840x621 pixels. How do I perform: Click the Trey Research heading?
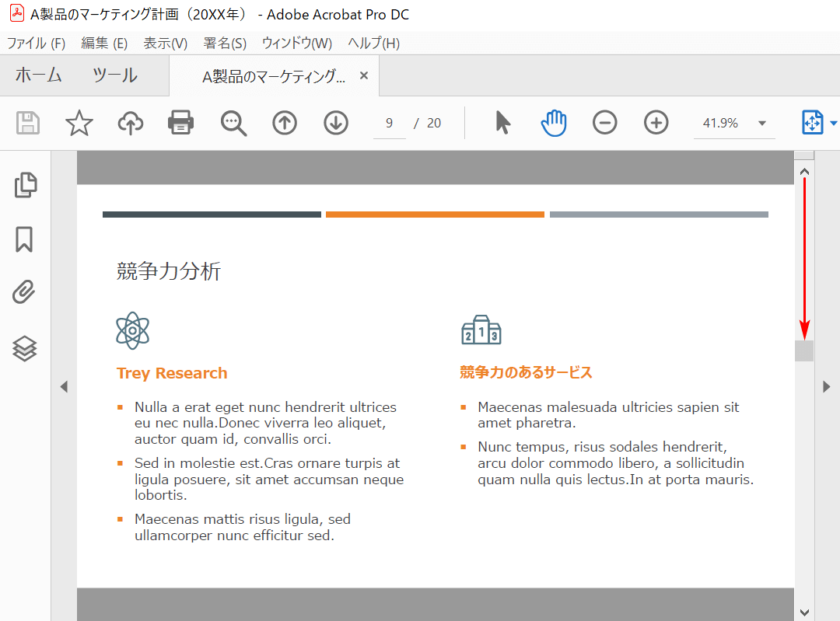click(172, 373)
